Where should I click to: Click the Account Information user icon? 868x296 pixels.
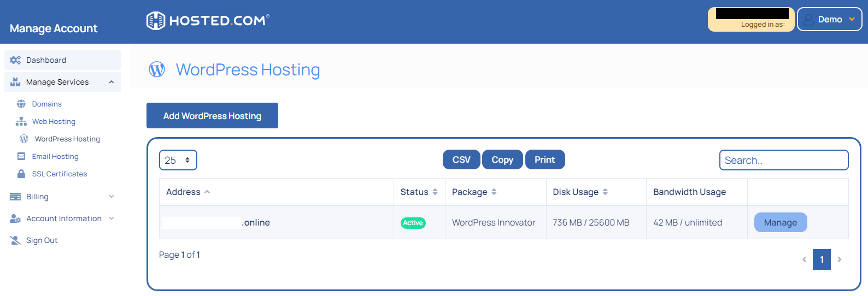pyautogui.click(x=15, y=218)
